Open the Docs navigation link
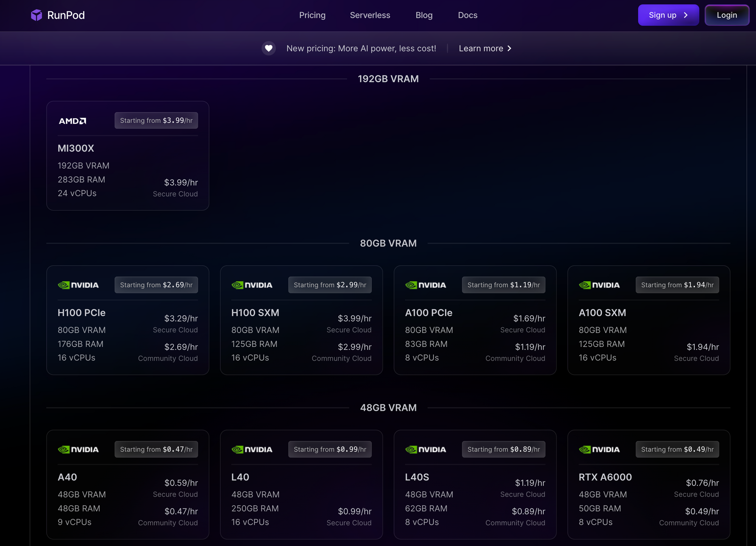 (468, 15)
